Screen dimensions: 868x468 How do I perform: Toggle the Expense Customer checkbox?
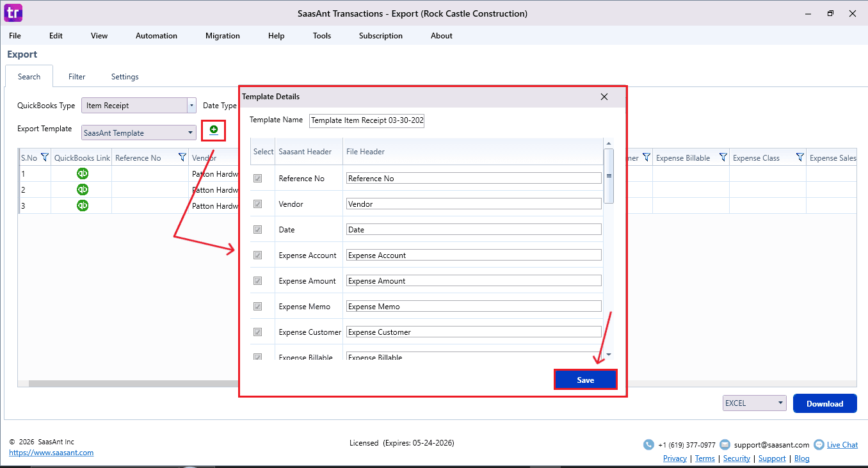point(257,332)
